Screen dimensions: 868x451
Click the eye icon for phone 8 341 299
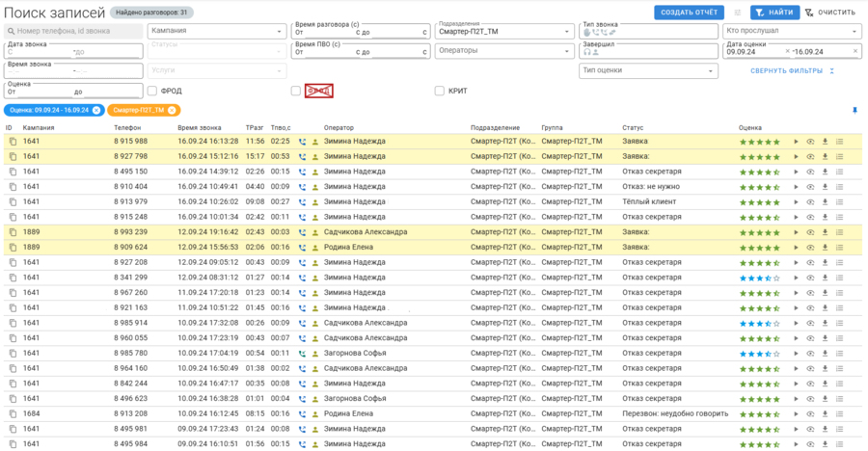810,278
